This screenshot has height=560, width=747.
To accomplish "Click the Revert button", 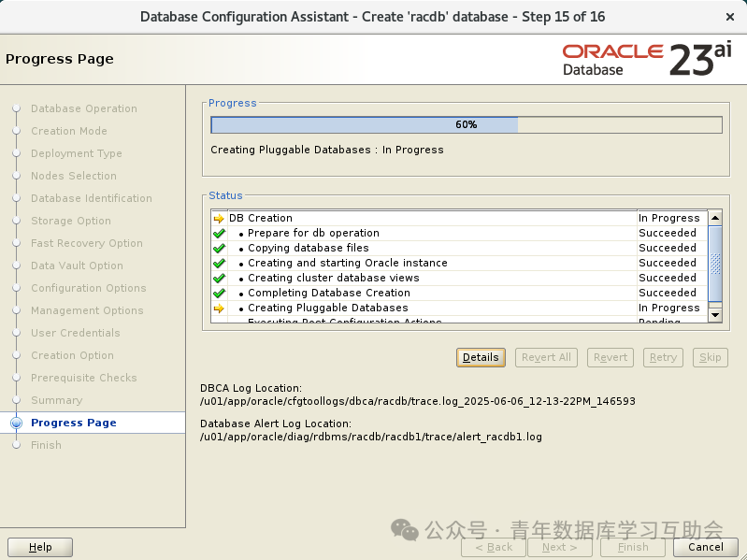I will (x=611, y=358).
